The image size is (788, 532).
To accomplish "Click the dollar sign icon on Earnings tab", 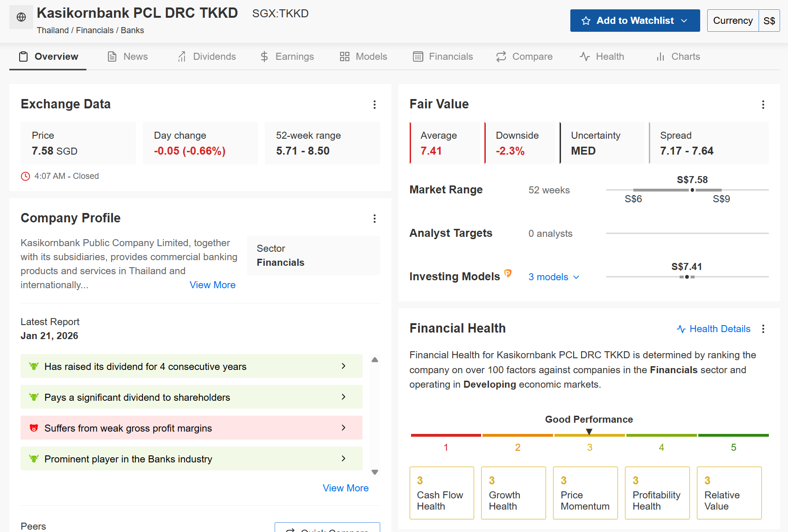I will [x=264, y=57].
